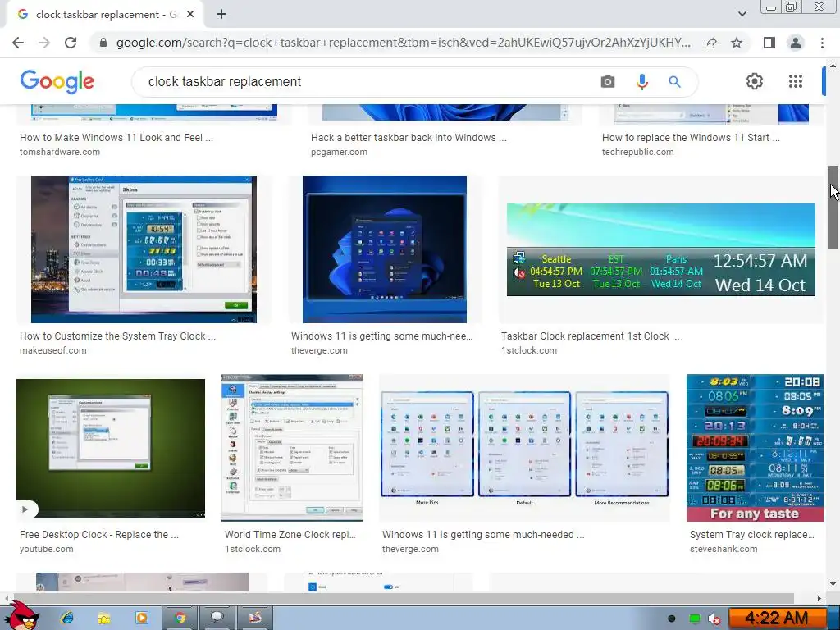Launch Internet Explorer from the taskbar
Screen dimensions: 840x630
pos(67,619)
